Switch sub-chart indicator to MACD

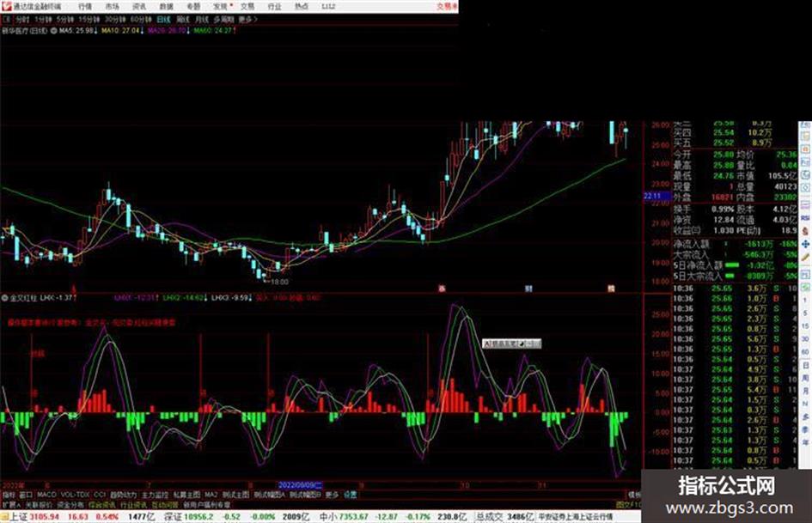46,495
